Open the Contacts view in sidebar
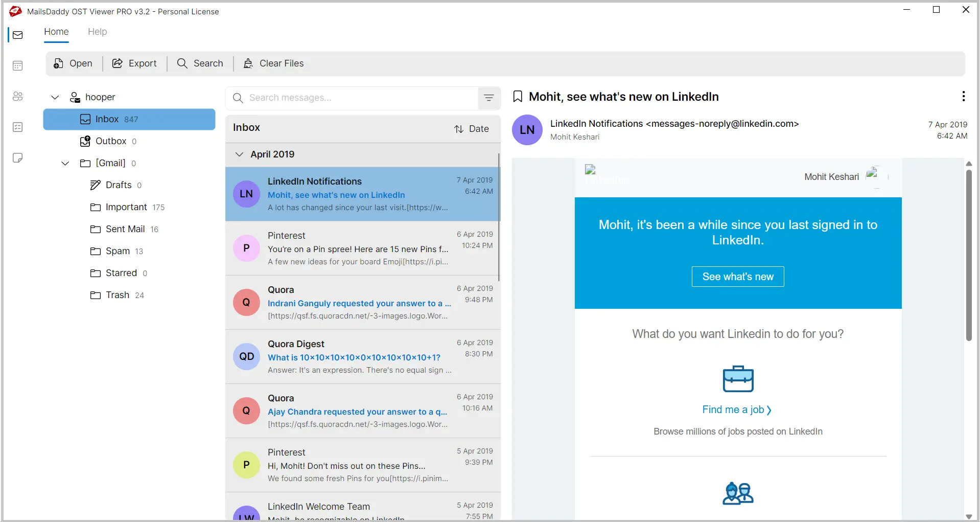The height and width of the screenshot is (522, 980). (x=18, y=96)
